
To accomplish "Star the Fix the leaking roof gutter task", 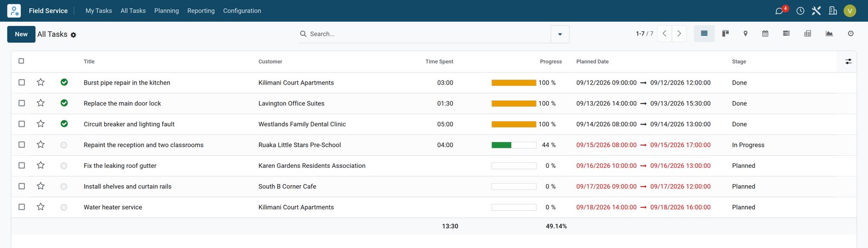I will [x=41, y=165].
